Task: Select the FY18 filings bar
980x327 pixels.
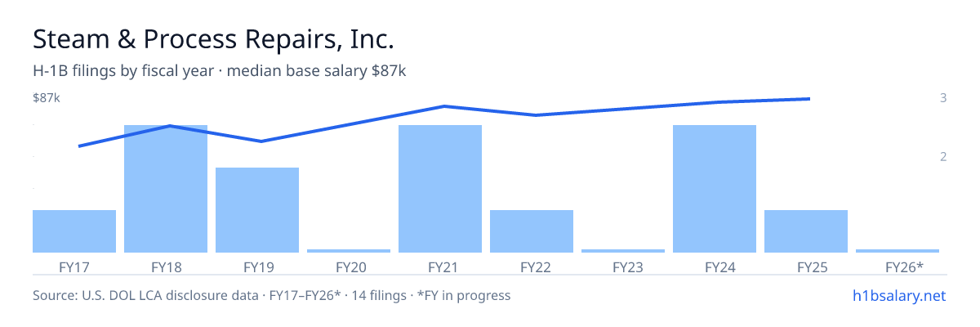Action: pyautogui.click(x=166, y=189)
